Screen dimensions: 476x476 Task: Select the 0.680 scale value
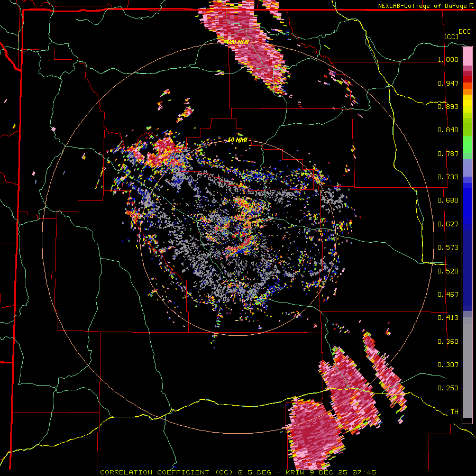(x=448, y=200)
